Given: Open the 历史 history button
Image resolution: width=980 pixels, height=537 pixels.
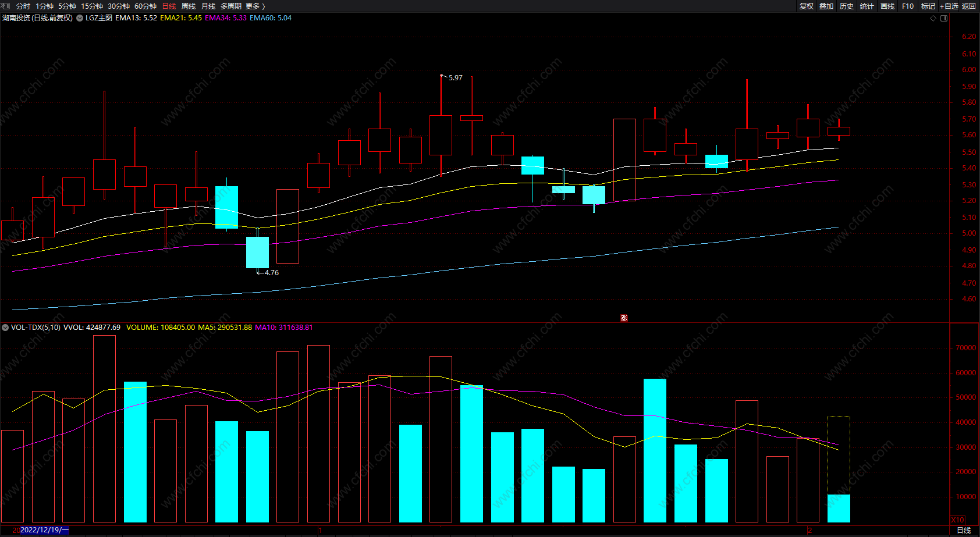Looking at the screenshot, I should pos(847,6).
